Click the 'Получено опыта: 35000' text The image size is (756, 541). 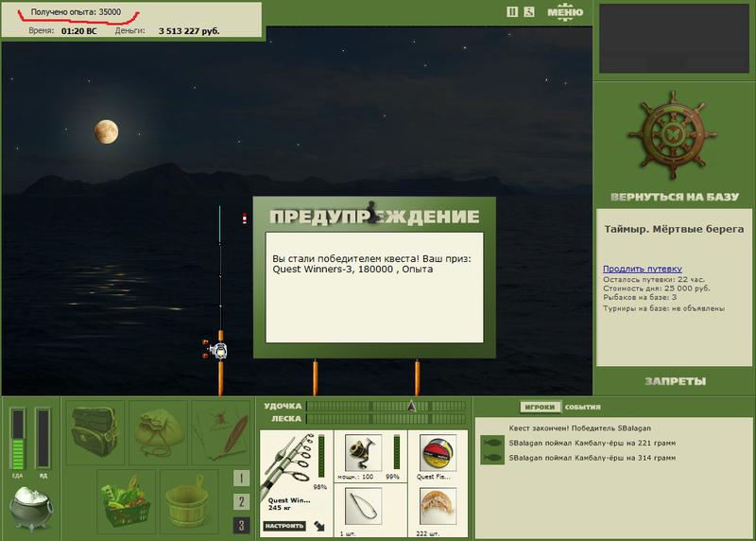click(76, 12)
